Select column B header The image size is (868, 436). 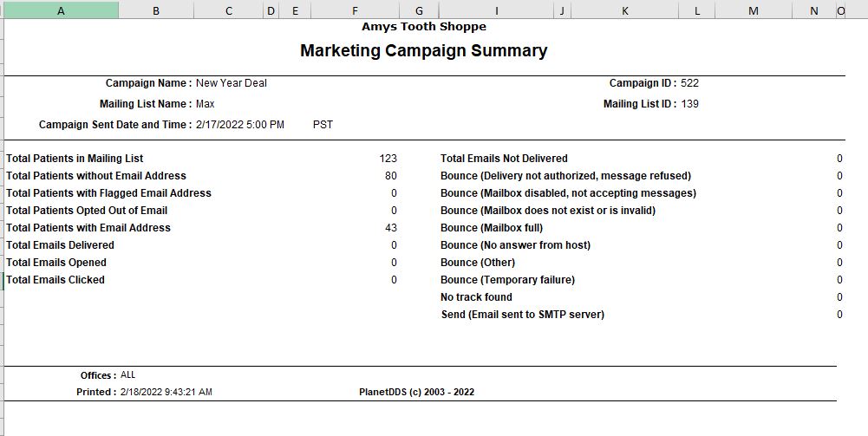pos(156,10)
